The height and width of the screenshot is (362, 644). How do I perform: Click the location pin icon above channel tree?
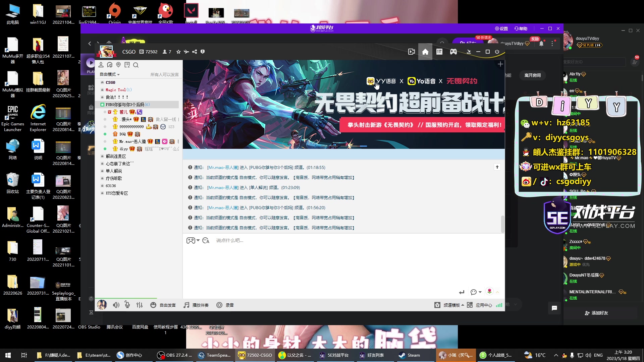coord(118,65)
